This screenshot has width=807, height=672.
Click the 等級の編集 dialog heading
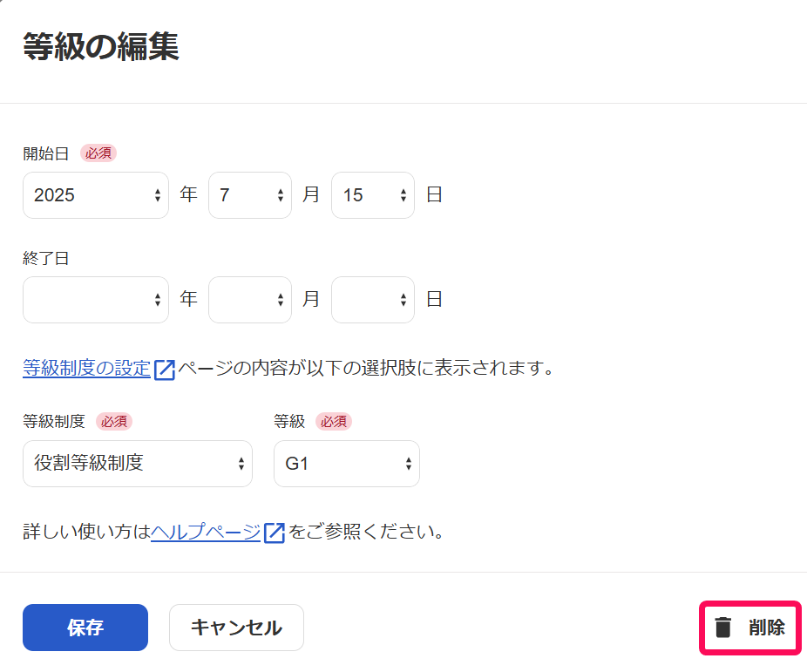[101, 47]
